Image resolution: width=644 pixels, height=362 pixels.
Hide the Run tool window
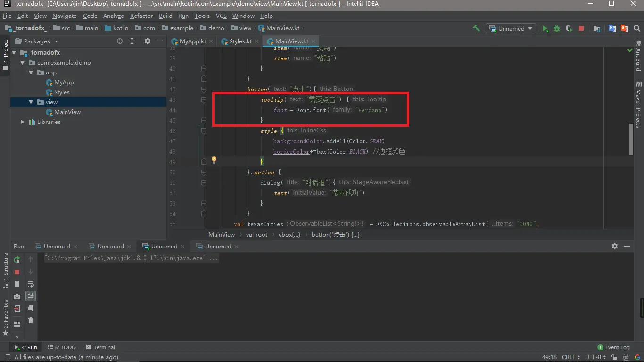click(x=627, y=246)
